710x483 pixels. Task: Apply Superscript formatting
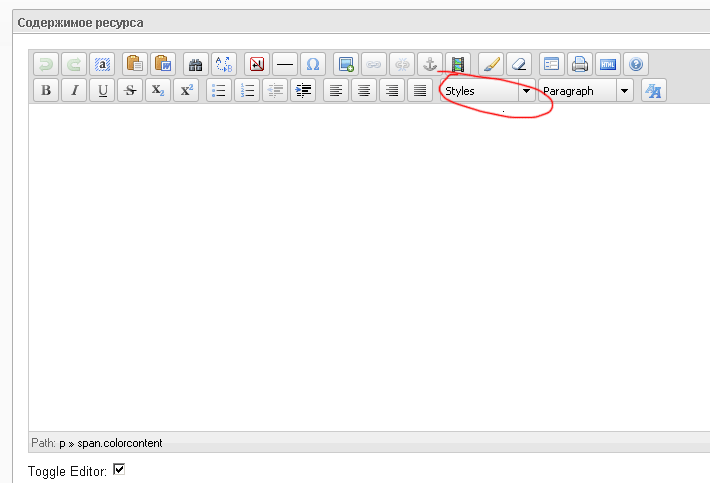click(x=186, y=90)
